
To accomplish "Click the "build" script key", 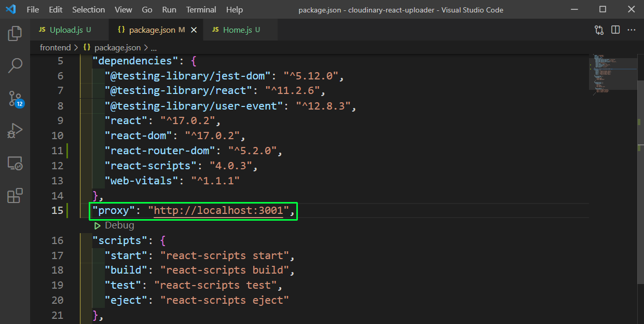I will pos(126,270).
